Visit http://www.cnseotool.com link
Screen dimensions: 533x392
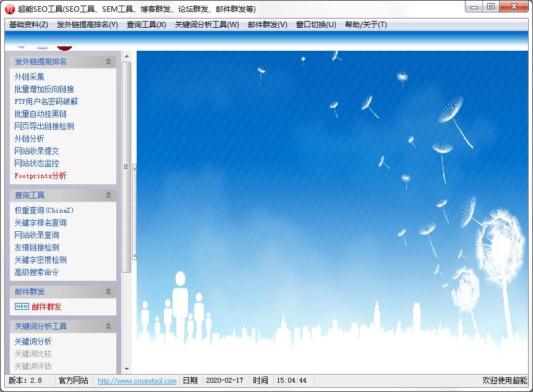pyautogui.click(x=137, y=381)
